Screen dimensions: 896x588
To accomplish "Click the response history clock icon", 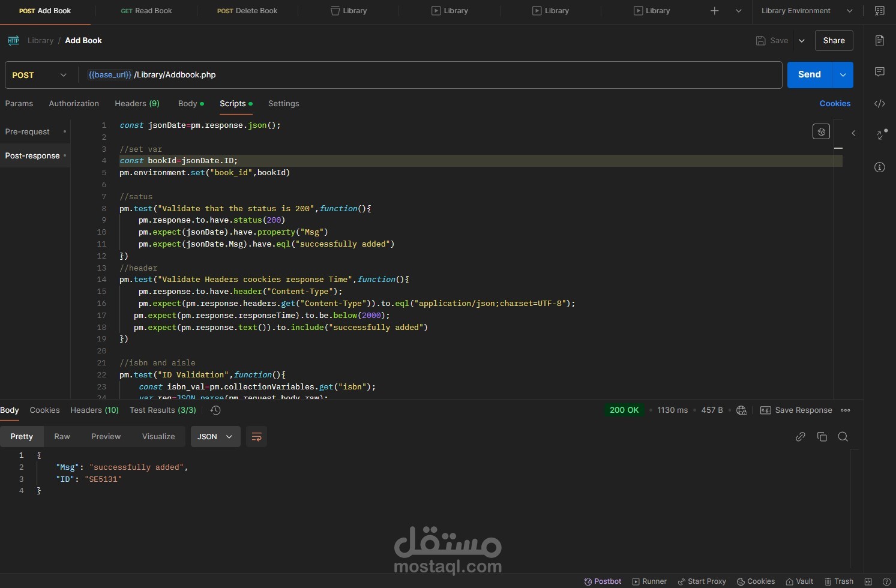I will pos(215,410).
